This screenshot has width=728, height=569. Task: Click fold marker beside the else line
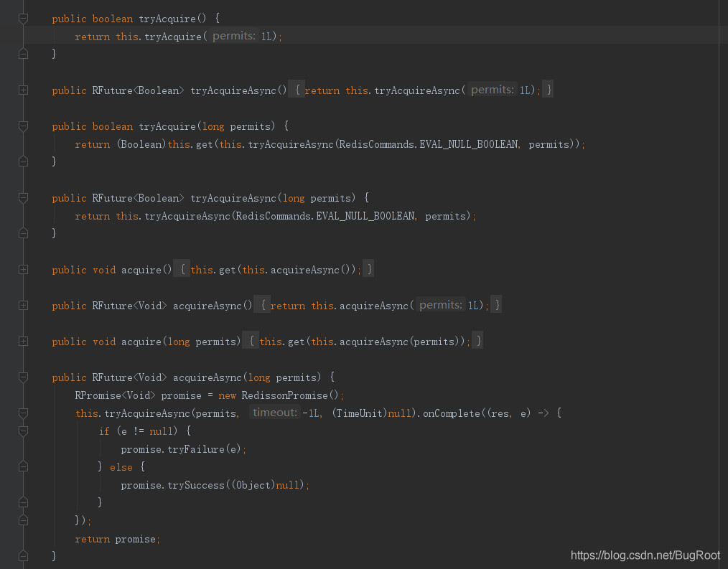(23, 467)
